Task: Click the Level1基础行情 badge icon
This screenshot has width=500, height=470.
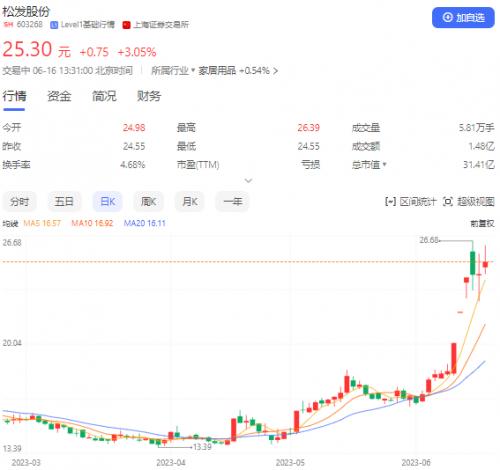Action: coord(54,25)
